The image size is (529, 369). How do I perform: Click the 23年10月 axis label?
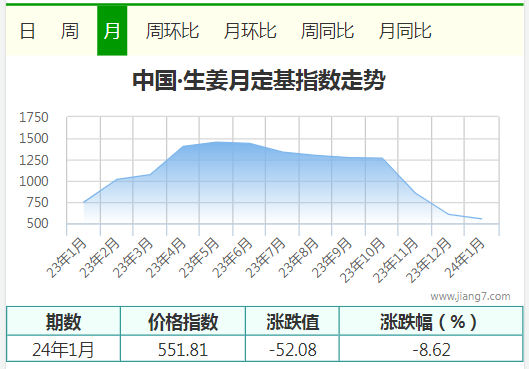pos(362,260)
